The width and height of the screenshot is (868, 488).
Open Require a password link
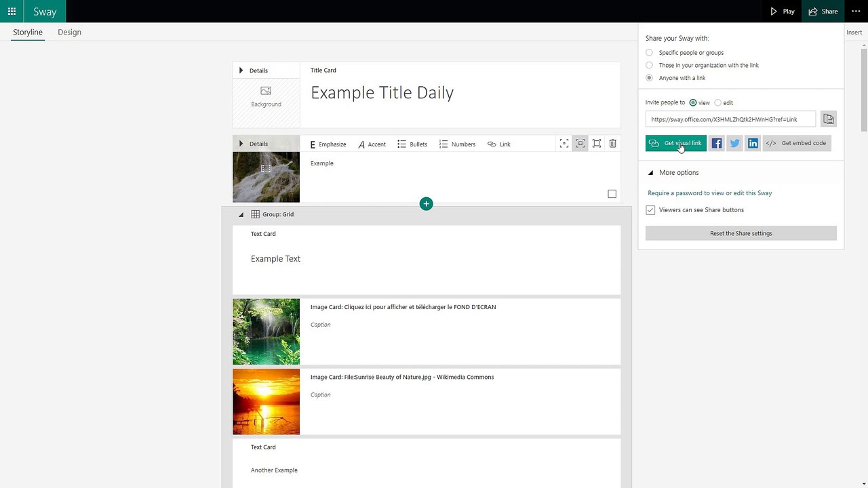click(x=709, y=193)
